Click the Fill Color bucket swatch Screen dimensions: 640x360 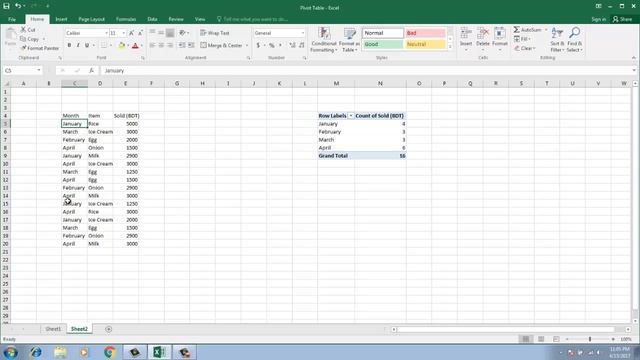point(121,46)
